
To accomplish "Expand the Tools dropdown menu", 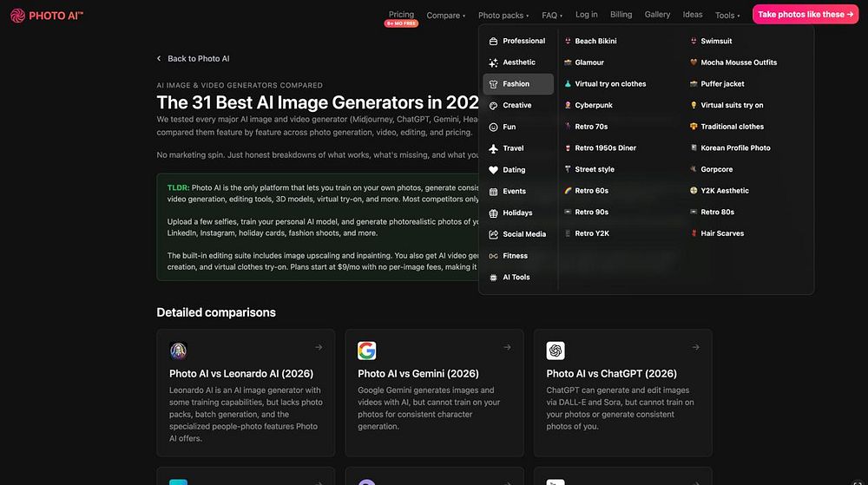I will [x=727, y=15].
